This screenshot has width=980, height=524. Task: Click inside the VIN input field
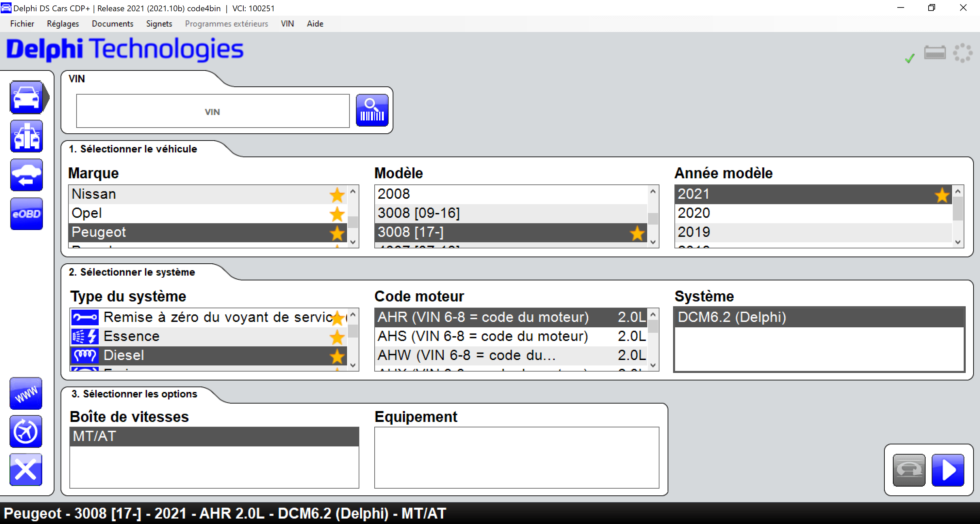(212, 111)
